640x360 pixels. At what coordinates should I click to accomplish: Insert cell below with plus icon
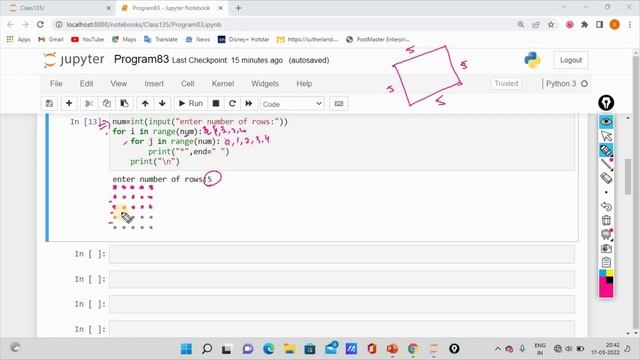point(69,104)
